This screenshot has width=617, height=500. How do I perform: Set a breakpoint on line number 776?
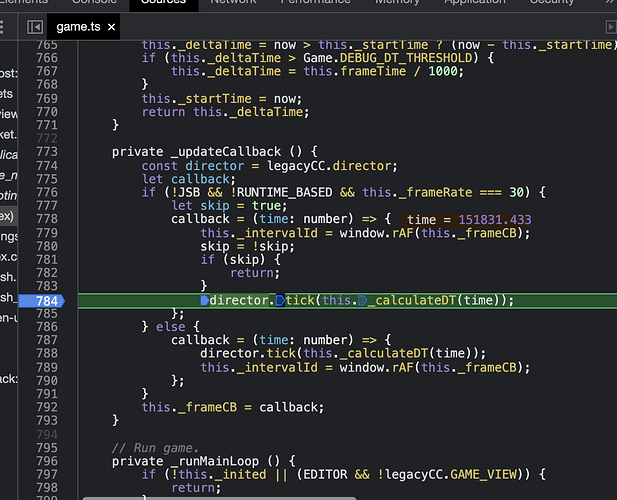click(47, 192)
